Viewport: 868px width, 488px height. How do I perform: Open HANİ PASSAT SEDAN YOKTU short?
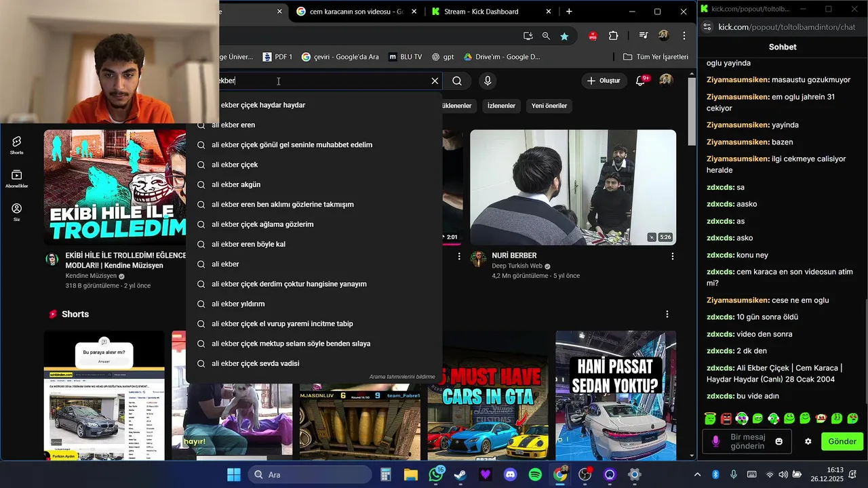(x=615, y=396)
